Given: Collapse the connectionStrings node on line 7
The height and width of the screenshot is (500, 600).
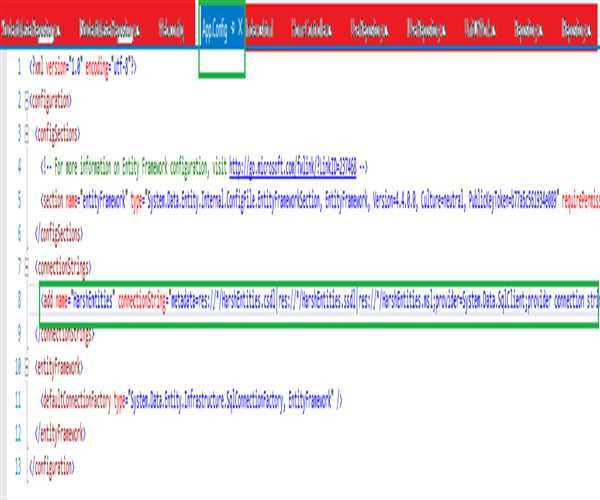Looking at the screenshot, I should 26,267.
